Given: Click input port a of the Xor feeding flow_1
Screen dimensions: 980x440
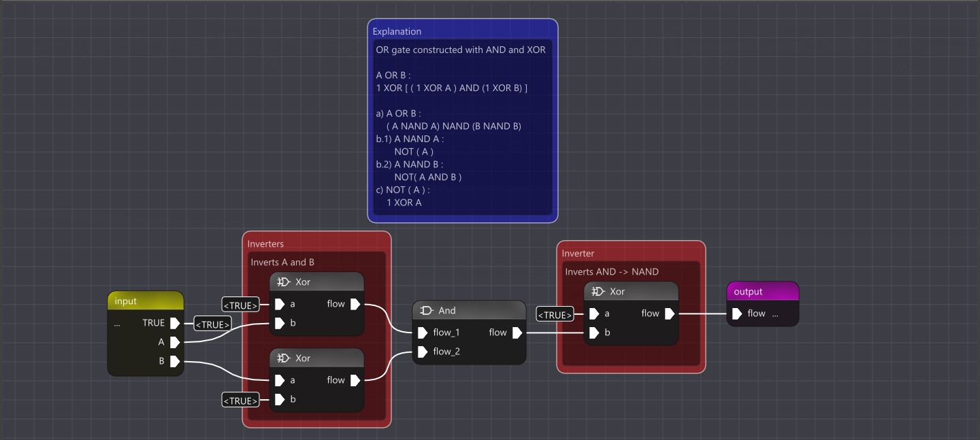Looking at the screenshot, I should tap(279, 304).
